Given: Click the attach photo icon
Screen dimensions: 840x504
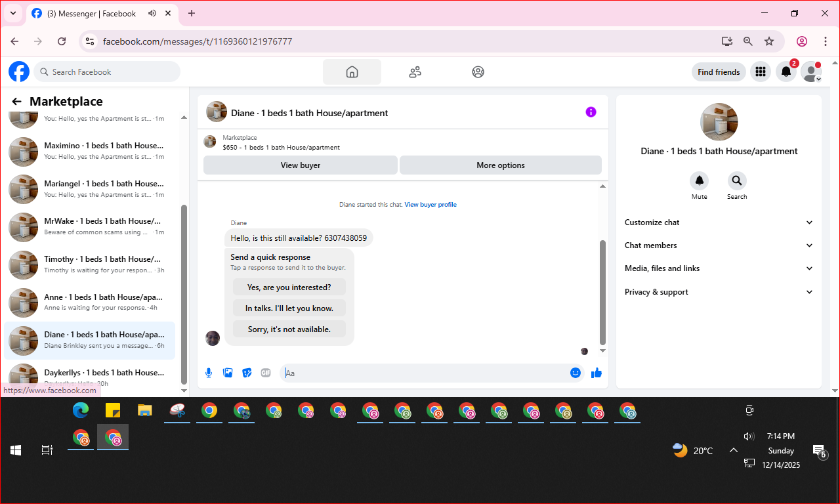Looking at the screenshot, I should [x=228, y=373].
